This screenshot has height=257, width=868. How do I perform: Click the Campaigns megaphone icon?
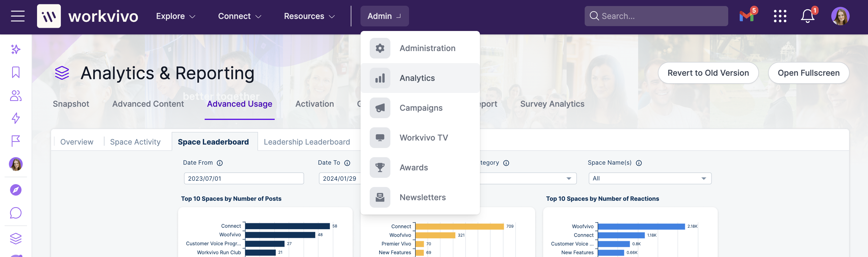[x=380, y=108]
